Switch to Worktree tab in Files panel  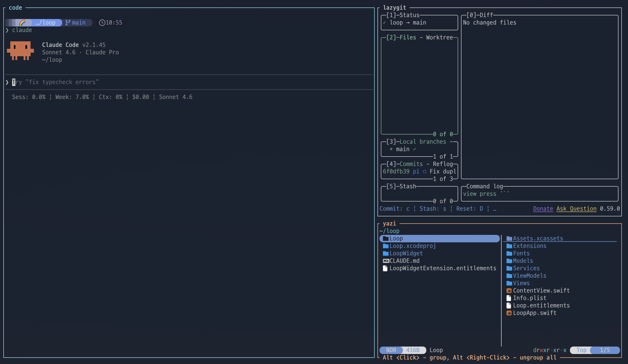click(439, 37)
